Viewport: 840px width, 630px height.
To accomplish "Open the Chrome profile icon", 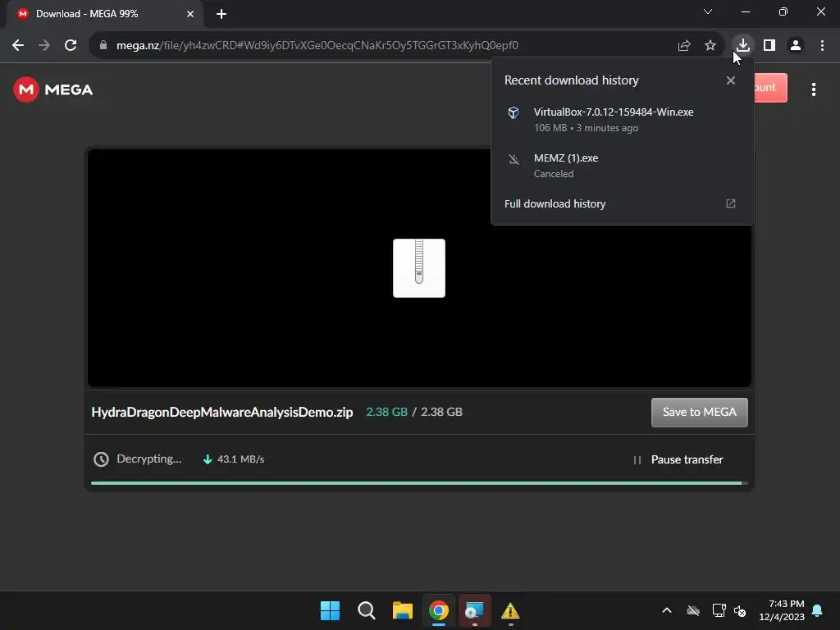I will 796,46.
